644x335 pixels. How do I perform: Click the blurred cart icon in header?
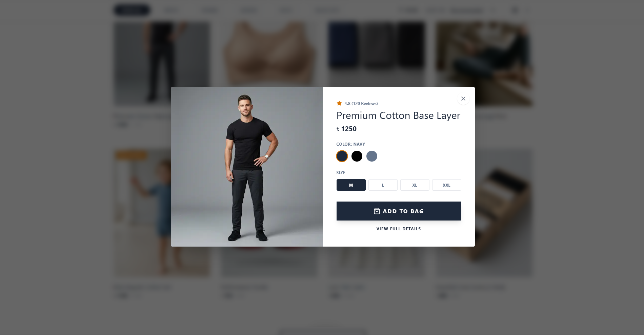[x=515, y=11]
